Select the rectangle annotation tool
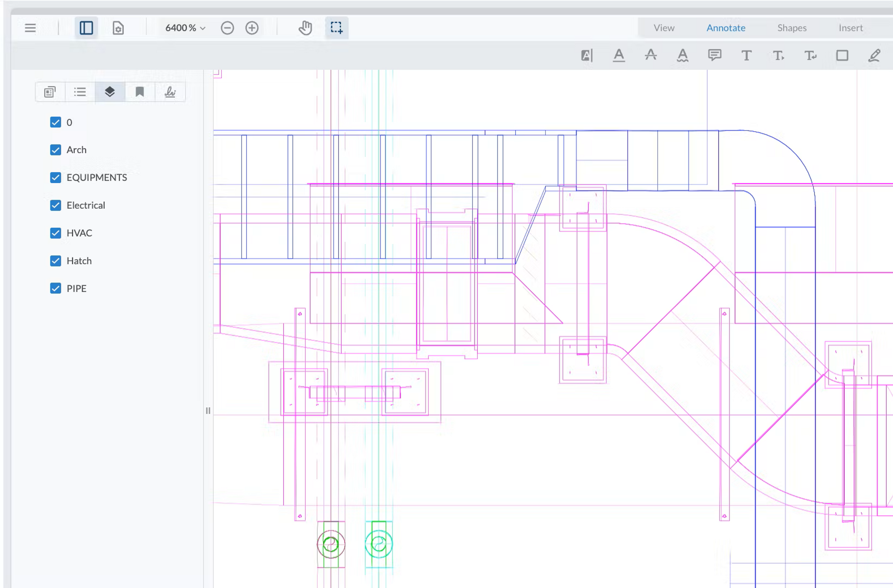Screen dimensions: 893x588 [842, 56]
